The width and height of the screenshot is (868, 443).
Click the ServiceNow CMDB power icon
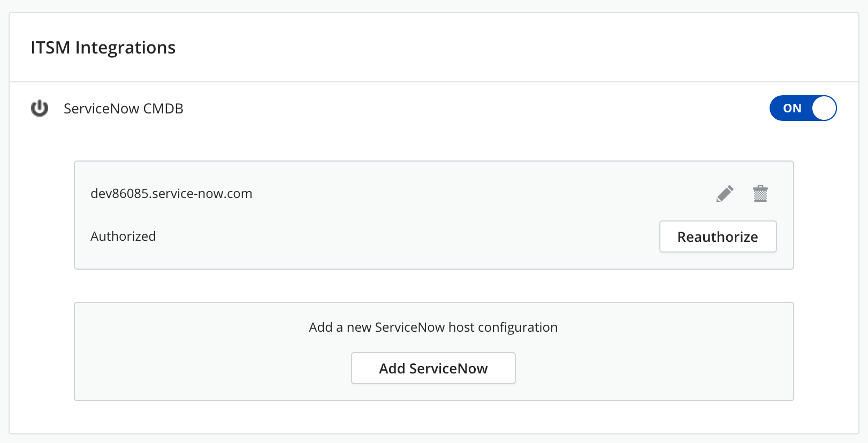pos(40,108)
